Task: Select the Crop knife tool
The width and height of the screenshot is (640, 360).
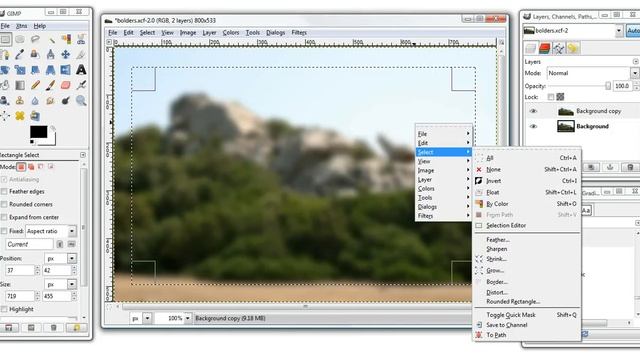Action: click(81, 54)
